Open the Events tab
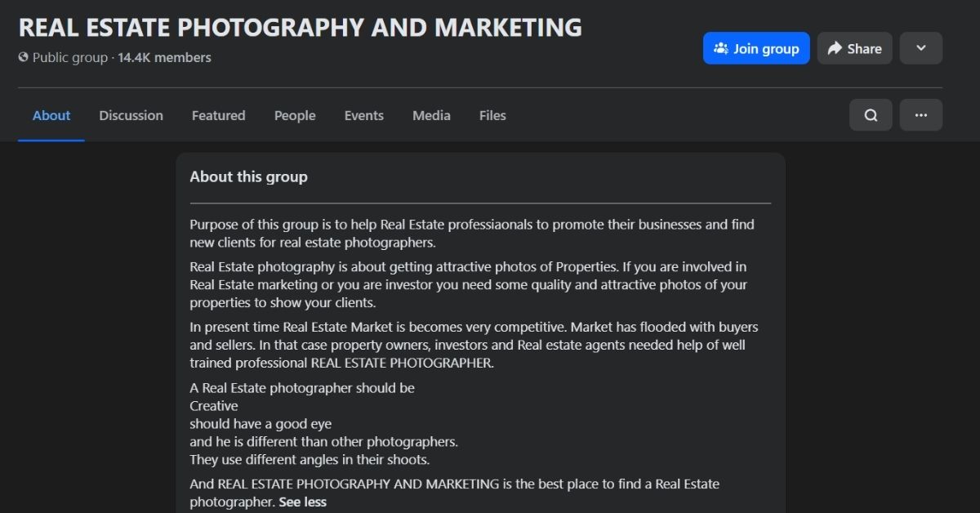This screenshot has width=980, height=513. [363, 116]
